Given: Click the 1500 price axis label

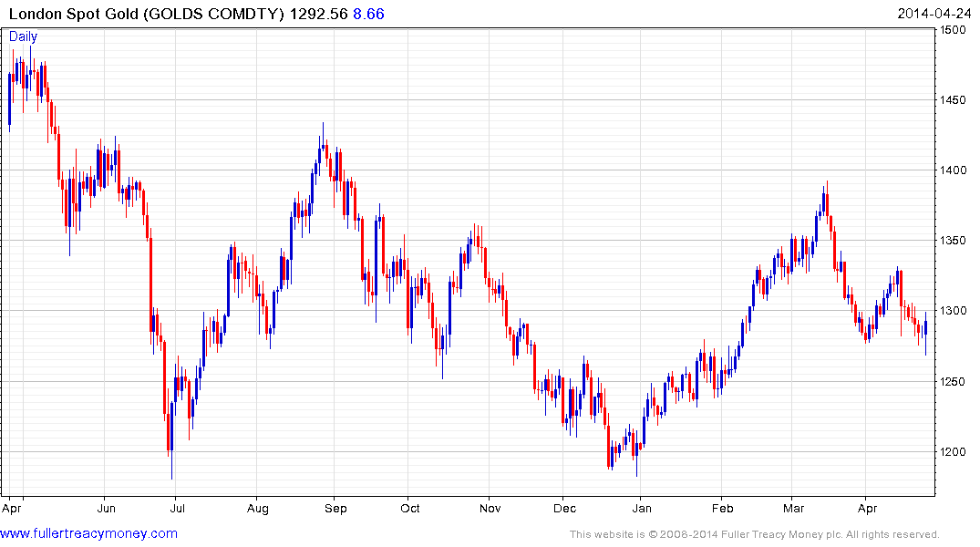Looking at the screenshot, I should 953,29.
